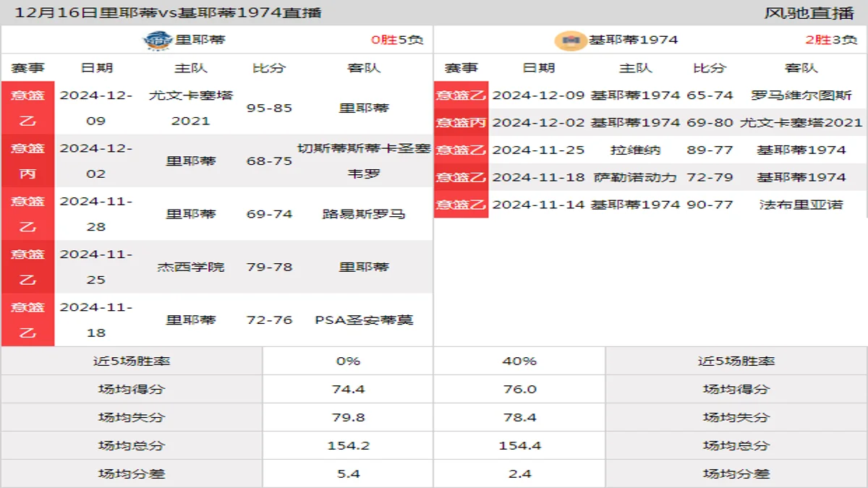The height and width of the screenshot is (488, 868).
Task: Click the 风驰直播 site name
Action: [809, 12]
